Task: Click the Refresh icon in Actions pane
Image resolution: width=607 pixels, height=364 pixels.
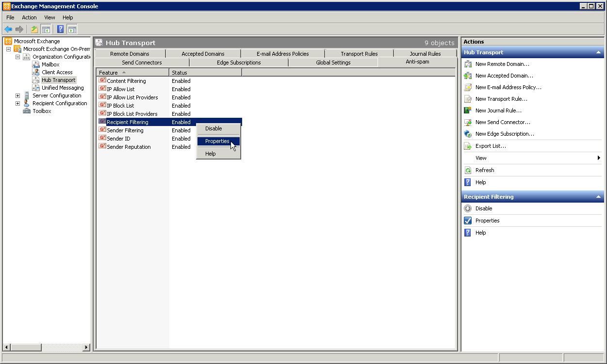Action: [x=468, y=170]
